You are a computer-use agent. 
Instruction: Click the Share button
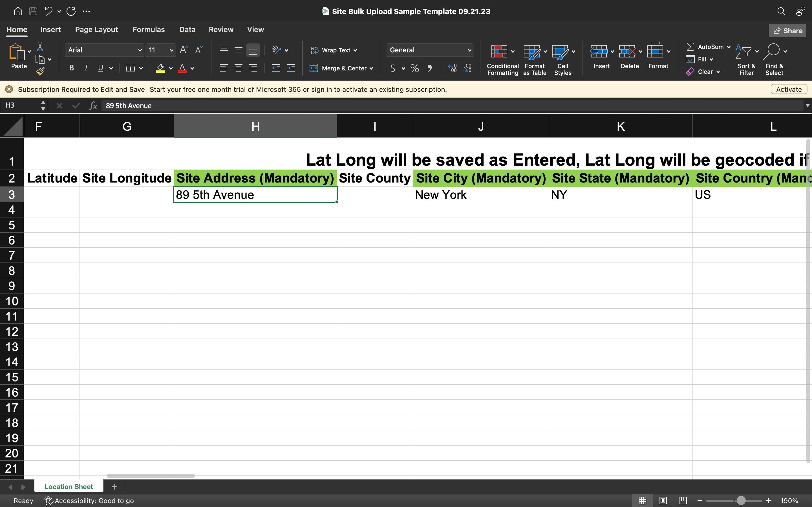787,31
